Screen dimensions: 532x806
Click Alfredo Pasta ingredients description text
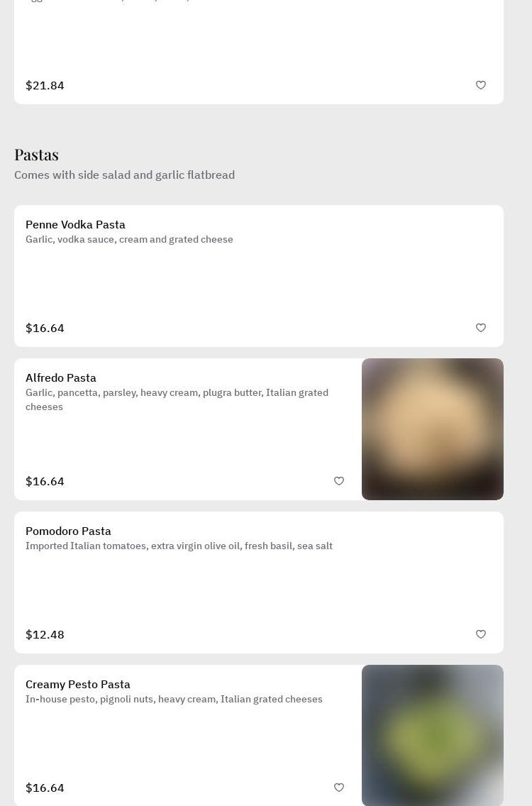pos(177,399)
